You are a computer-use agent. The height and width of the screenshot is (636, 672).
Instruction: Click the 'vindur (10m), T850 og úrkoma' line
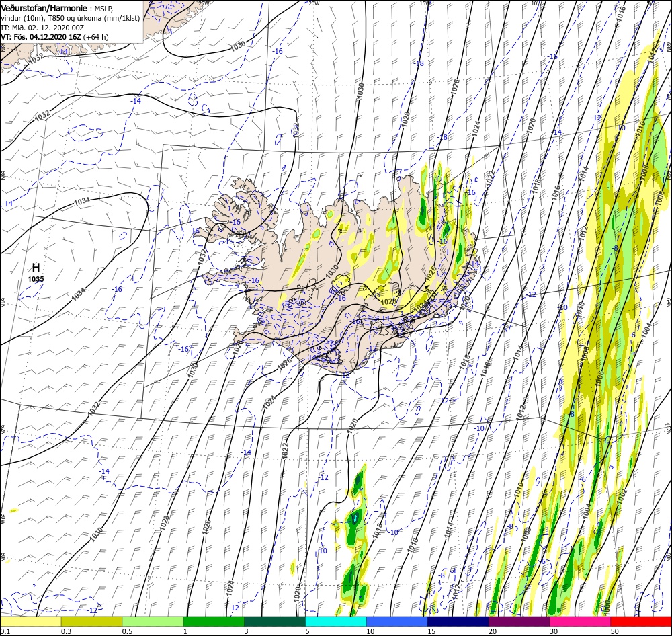coord(71,18)
